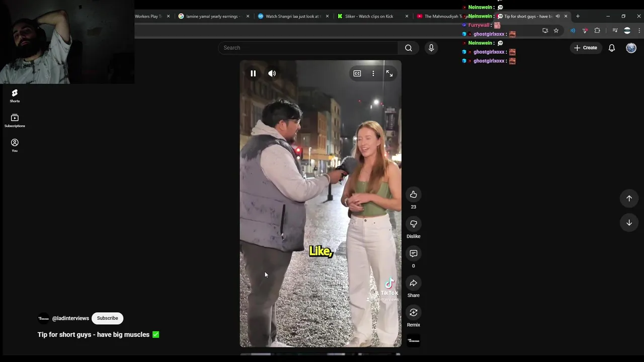
Task: Open the Shorts section in sidebar
Action: (x=15, y=96)
